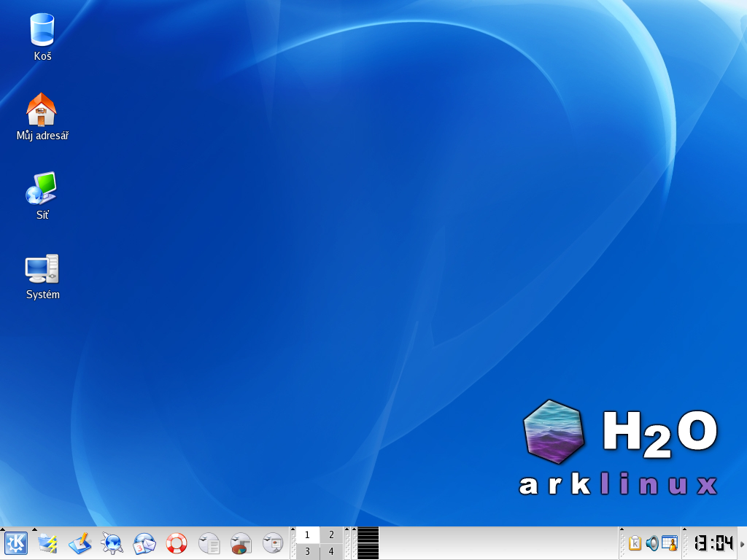
Task: Switch to virtual desktop 3
Action: click(x=307, y=551)
